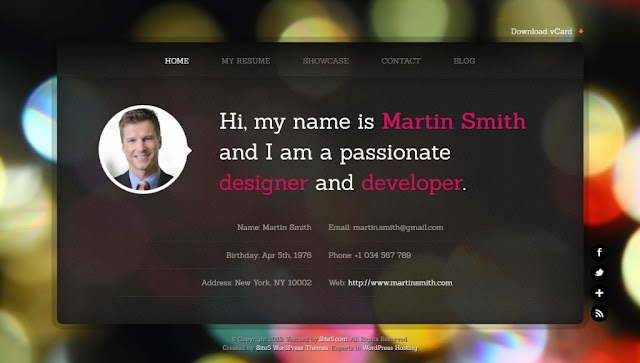
Task: Subscribe via the RSS feed icon
Action: tap(599, 313)
